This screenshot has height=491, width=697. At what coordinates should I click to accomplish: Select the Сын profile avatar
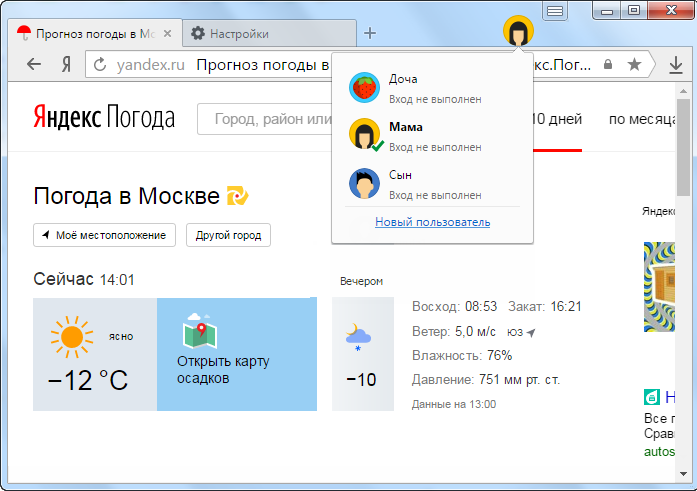[364, 183]
